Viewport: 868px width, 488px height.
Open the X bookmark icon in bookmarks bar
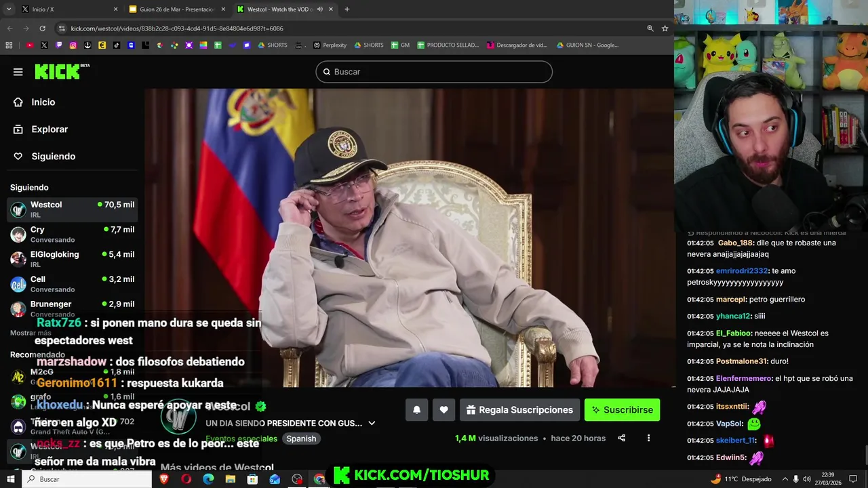click(44, 45)
